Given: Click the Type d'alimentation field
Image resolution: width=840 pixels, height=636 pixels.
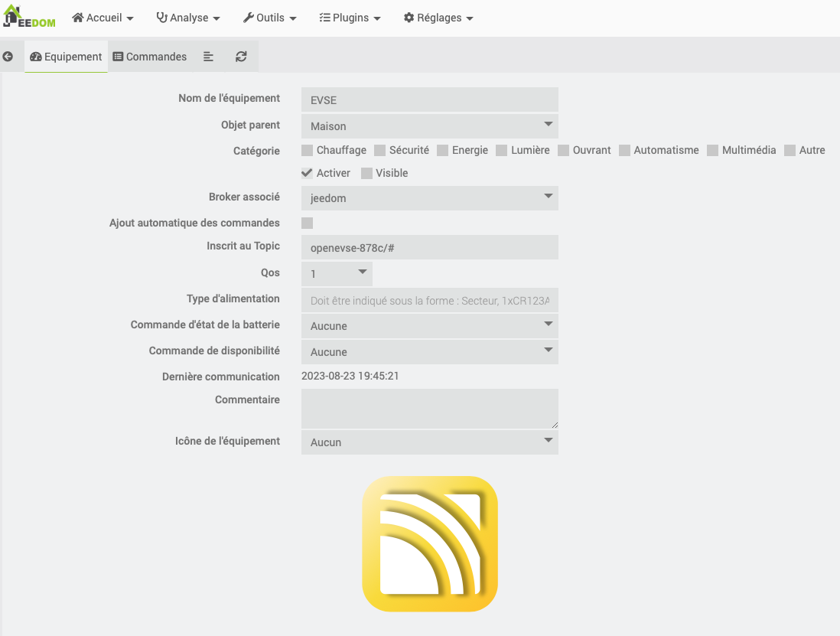Looking at the screenshot, I should 430,300.
